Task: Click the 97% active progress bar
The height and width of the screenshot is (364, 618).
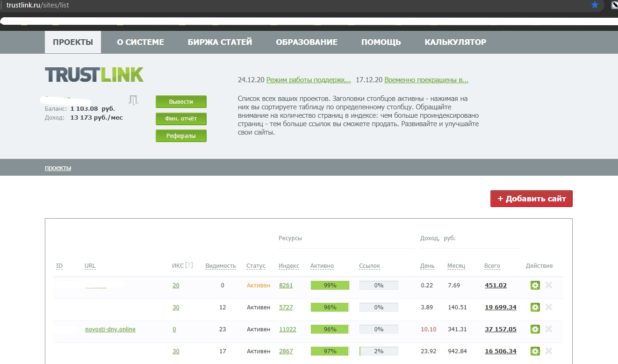Action: [x=330, y=351]
